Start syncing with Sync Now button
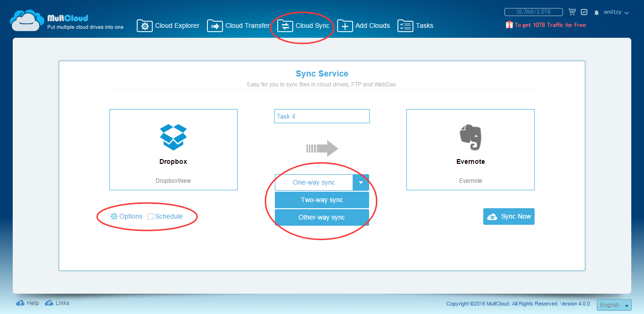 coord(509,216)
